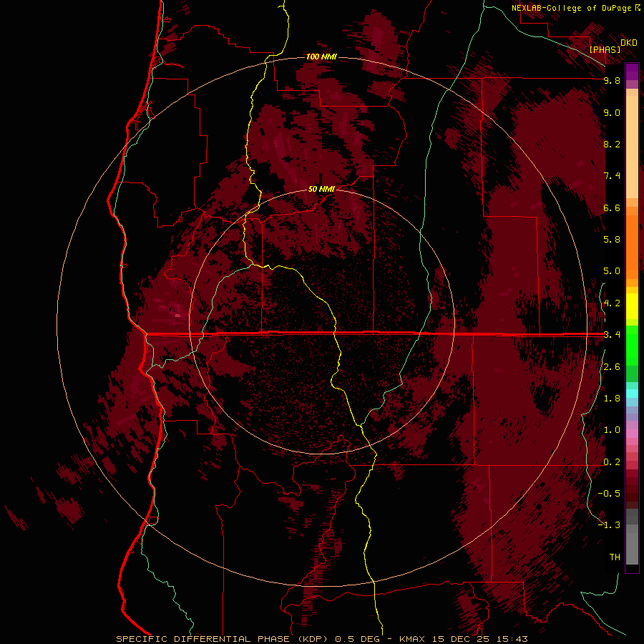Click the 2.6 scale label
The width and height of the screenshot is (644, 644).
pyautogui.click(x=612, y=367)
